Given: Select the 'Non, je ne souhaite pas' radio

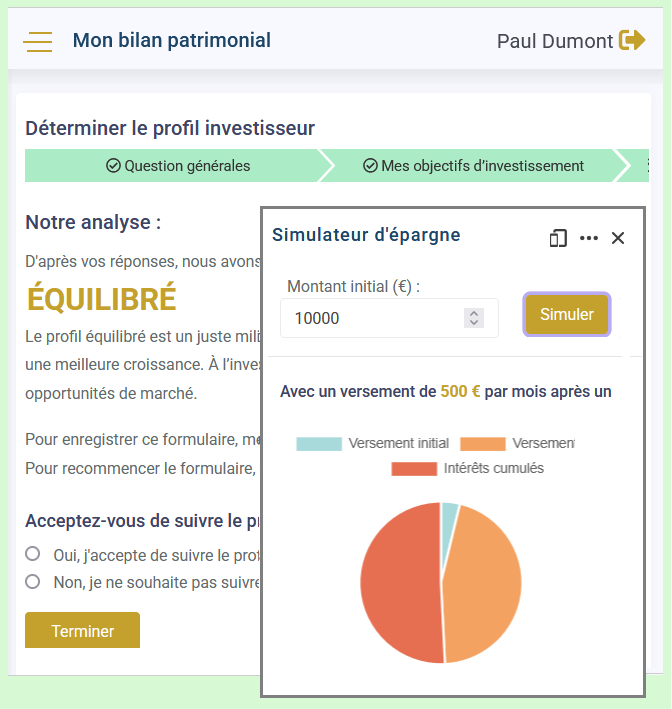Looking at the screenshot, I should (33, 581).
